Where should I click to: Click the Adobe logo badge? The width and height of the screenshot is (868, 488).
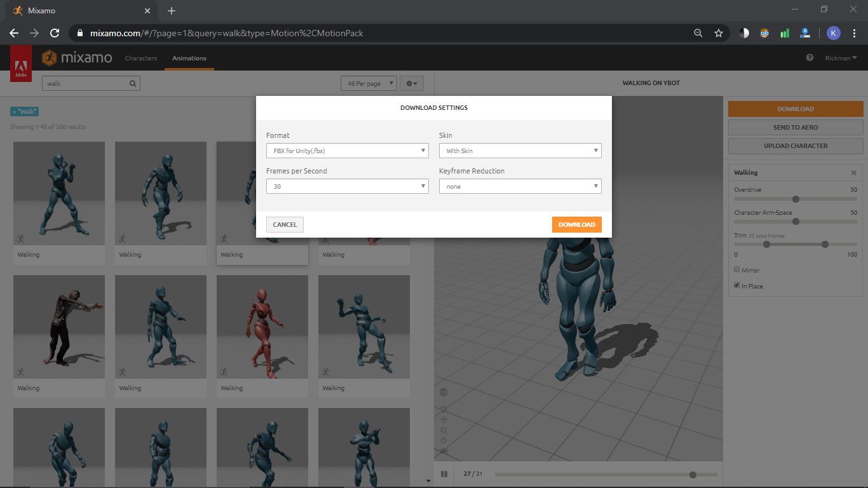pyautogui.click(x=21, y=64)
